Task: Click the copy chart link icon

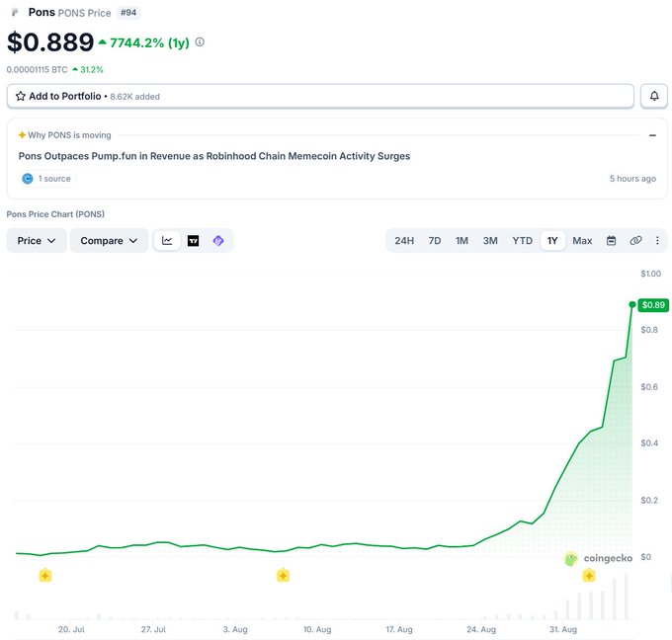Action: point(635,241)
